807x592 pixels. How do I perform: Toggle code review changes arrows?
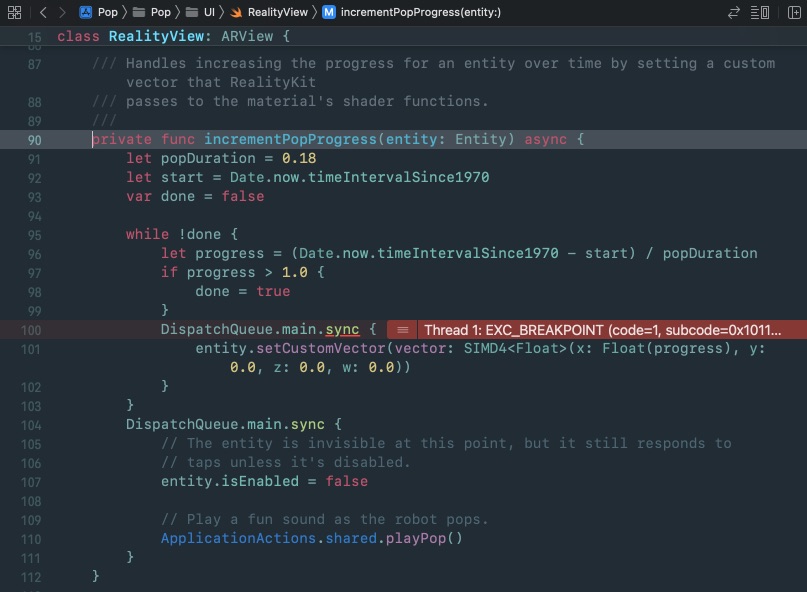point(735,12)
